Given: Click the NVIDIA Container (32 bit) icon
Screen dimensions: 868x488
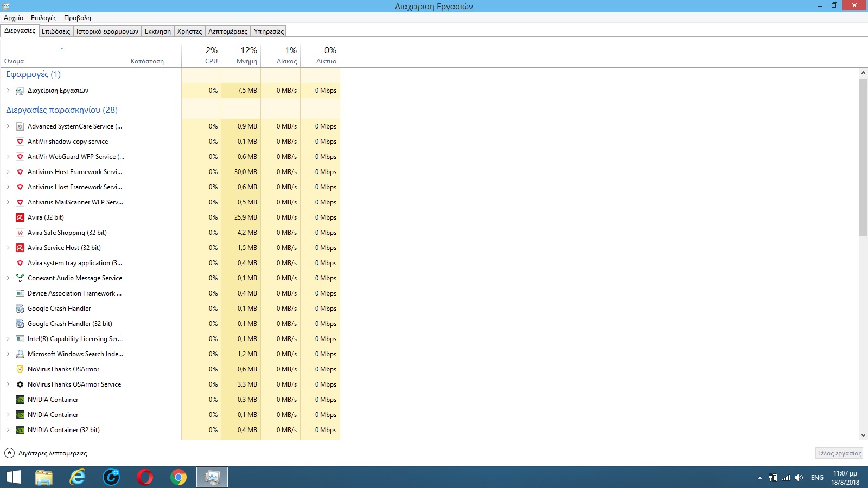Looking at the screenshot, I should pyautogui.click(x=20, y=430).
